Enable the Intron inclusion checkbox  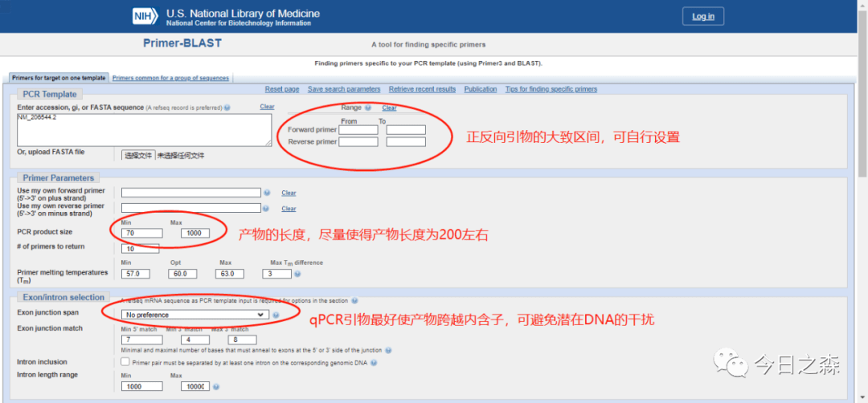(x=125, y=362)
